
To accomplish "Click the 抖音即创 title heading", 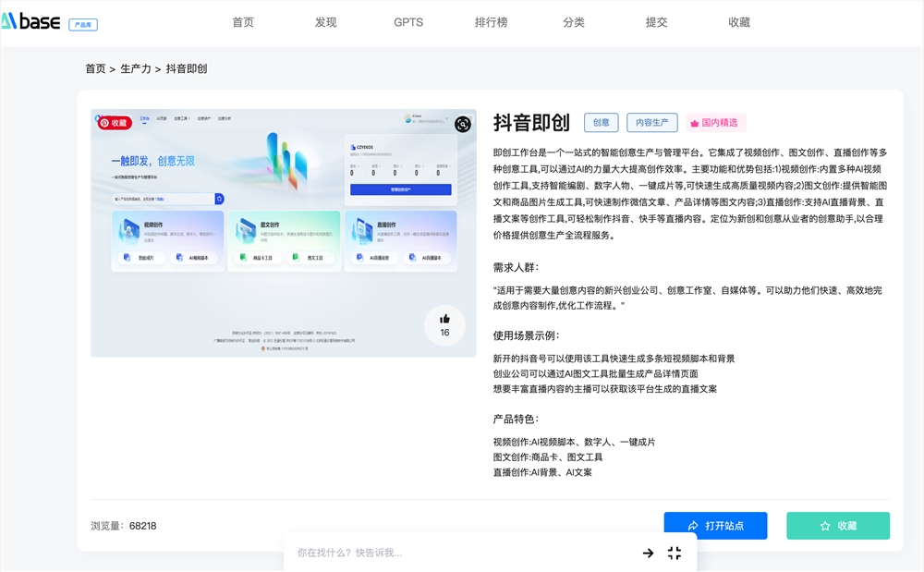I will [531, 123].
